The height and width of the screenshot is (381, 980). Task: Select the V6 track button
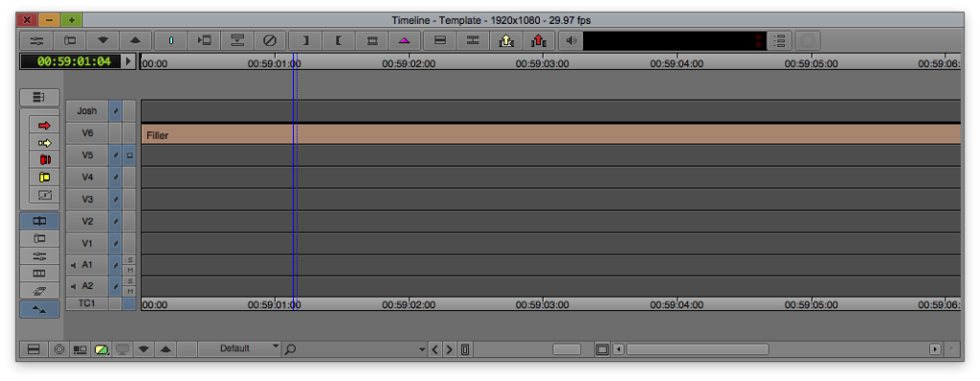(87, 133)
